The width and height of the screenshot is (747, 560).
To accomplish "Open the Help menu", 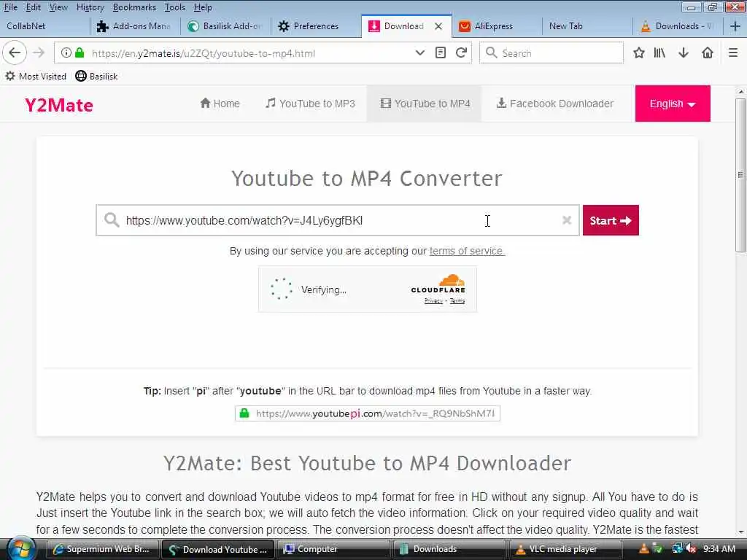I will [203, 7].
